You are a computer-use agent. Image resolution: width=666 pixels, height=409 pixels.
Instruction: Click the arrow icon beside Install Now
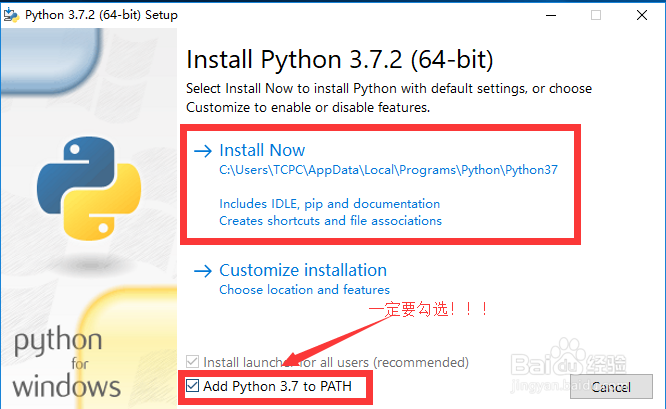coord(203,151)
